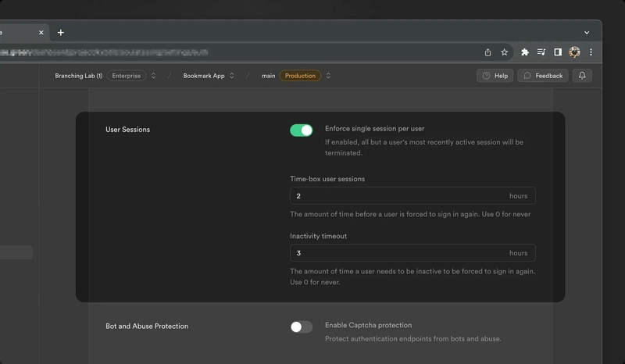Open the Feedback button
Image resolution: width=625 pixels, height=364 pixels.
[543, 76]
